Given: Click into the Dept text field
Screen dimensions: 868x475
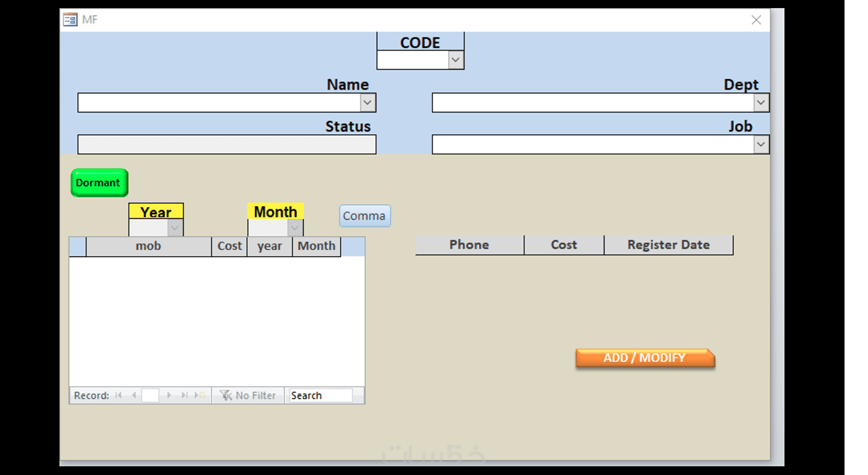Looking at the screenshot, I should click(593, 103).
